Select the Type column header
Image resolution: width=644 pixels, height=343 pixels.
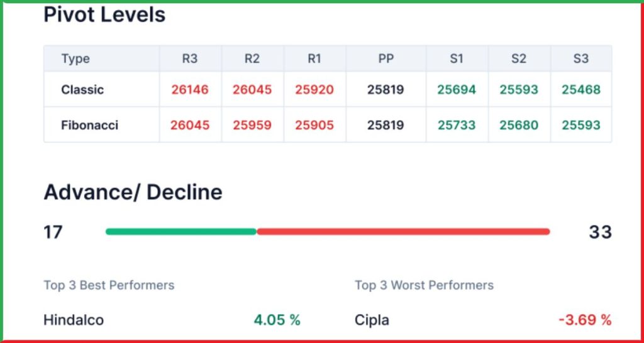[x=75, y=59]
